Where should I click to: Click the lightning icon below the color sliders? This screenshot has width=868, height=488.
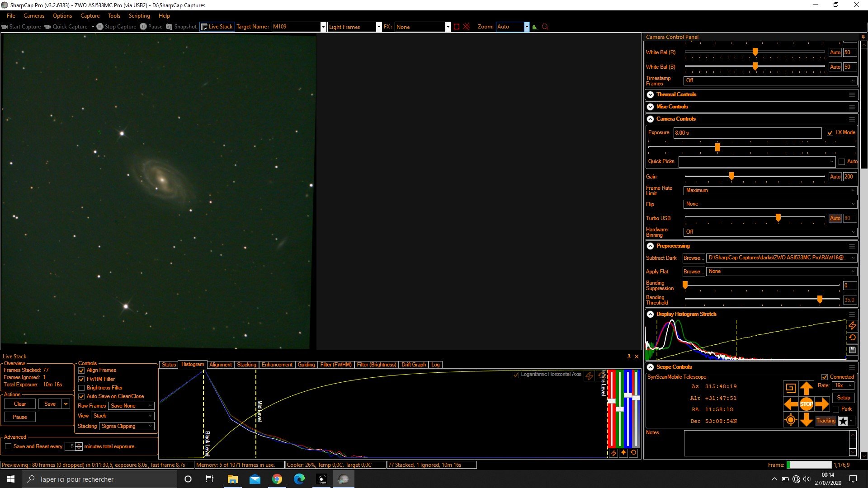[x=613, y=453]
